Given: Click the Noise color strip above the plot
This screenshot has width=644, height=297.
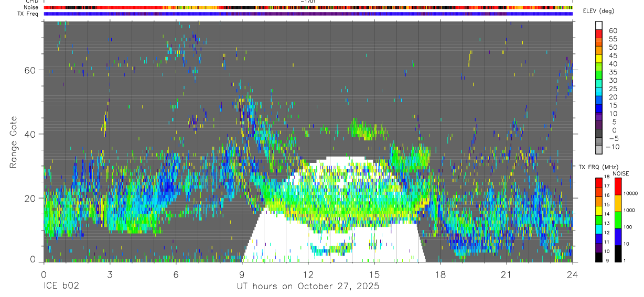Looking at the screenshot, I should [x=308, y=7].
